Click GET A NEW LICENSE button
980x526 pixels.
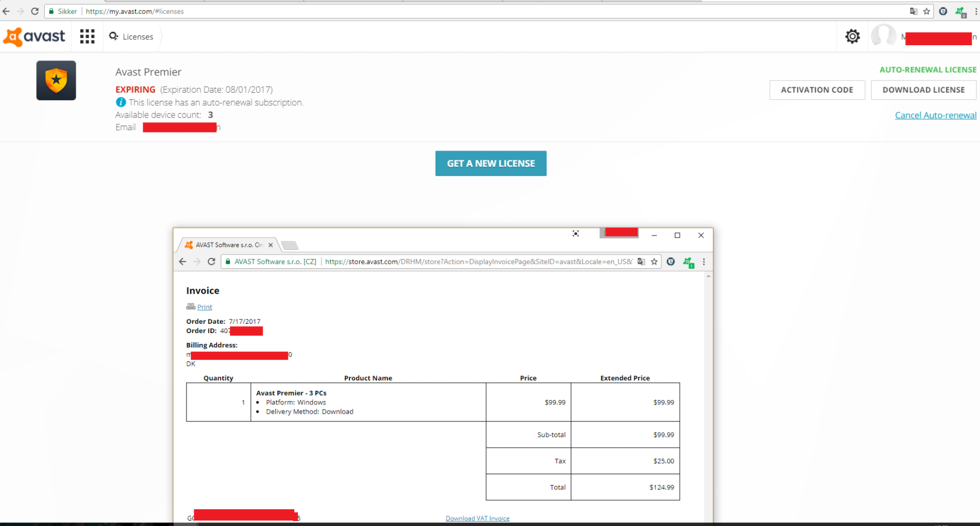[491, 164]
